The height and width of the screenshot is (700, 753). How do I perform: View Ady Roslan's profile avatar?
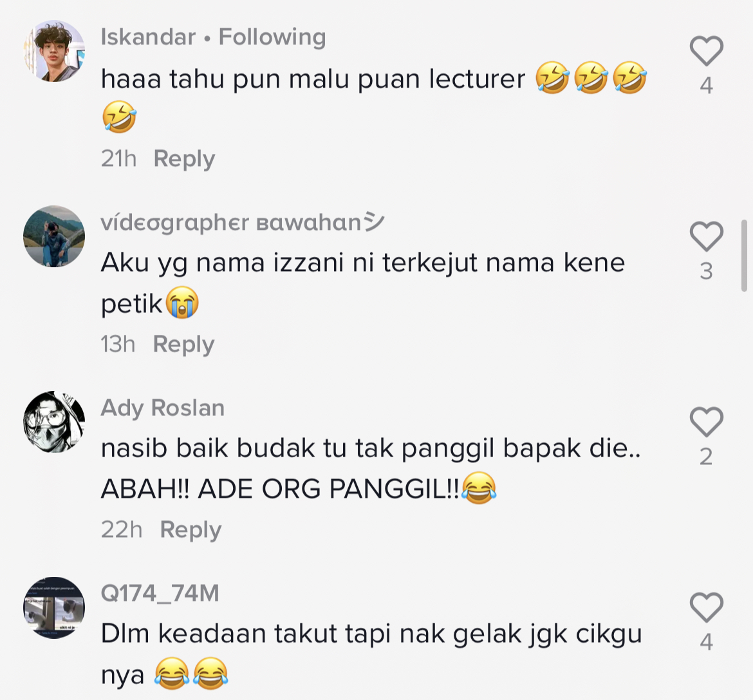pos(54,422)
